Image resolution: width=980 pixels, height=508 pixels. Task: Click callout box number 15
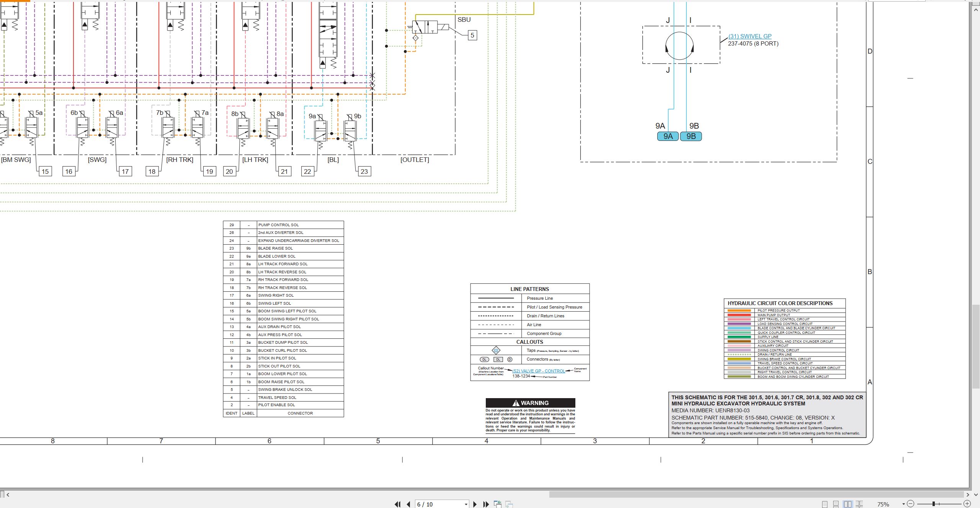[45, 172]
